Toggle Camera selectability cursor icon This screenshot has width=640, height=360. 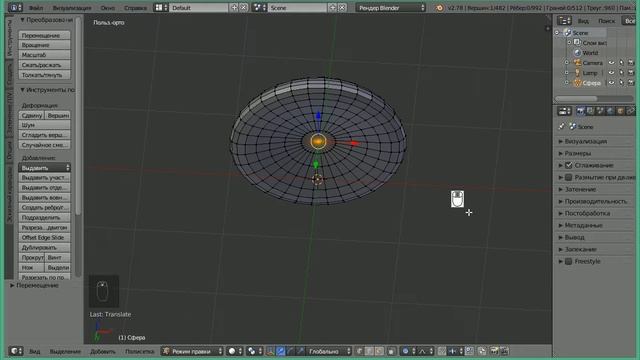[x=621, y=63]
